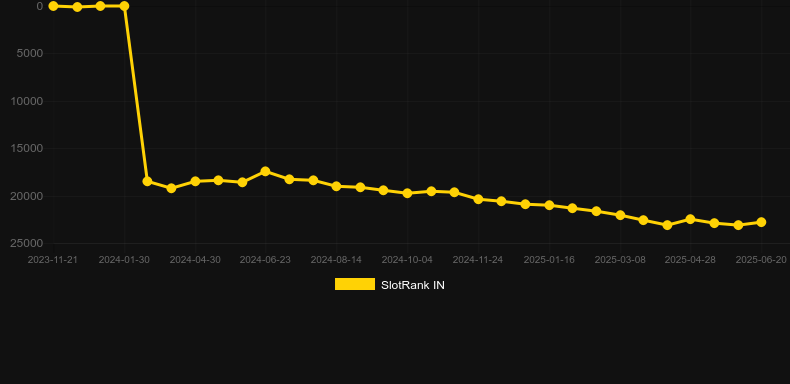790x384 pixels.
Task: Click the 2023-11-21 x-axis date label
Action: 52,260
